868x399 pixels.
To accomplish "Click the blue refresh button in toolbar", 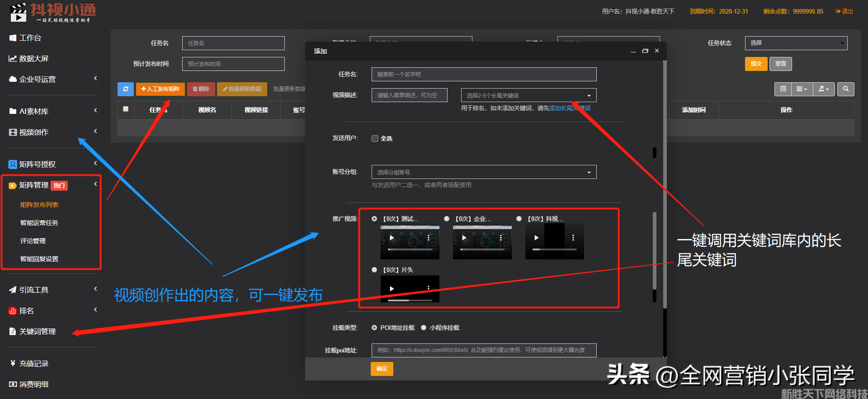I will [126, 89].
